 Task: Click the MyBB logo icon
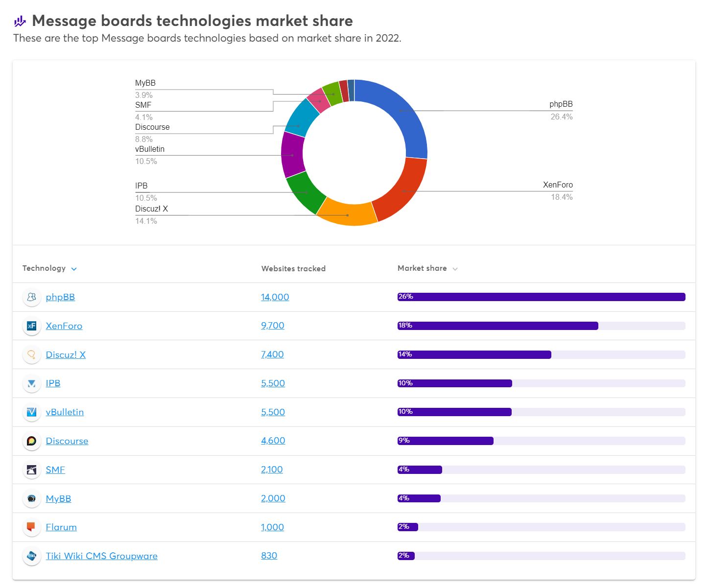point(32,499)
